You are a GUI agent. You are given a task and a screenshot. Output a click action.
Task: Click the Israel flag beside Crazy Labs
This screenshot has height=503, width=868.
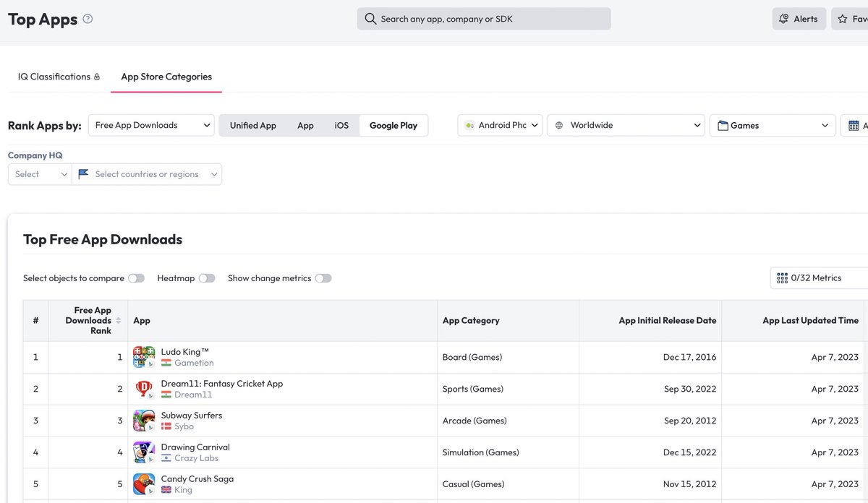[166, 458]
